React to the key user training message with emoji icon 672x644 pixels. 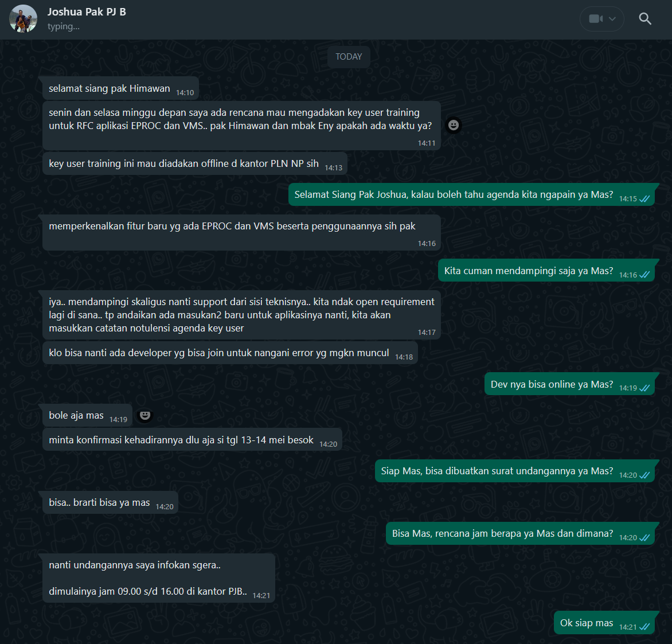tap(454, 125)
